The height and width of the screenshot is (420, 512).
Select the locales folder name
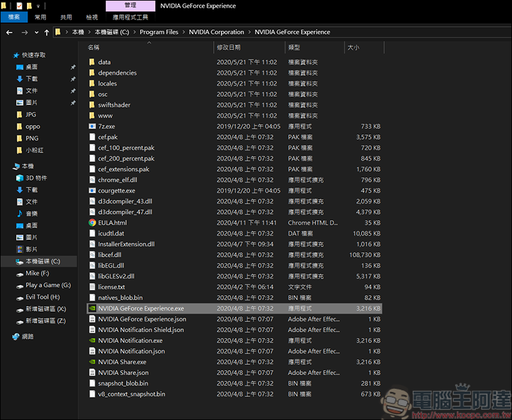pos(108,84)
